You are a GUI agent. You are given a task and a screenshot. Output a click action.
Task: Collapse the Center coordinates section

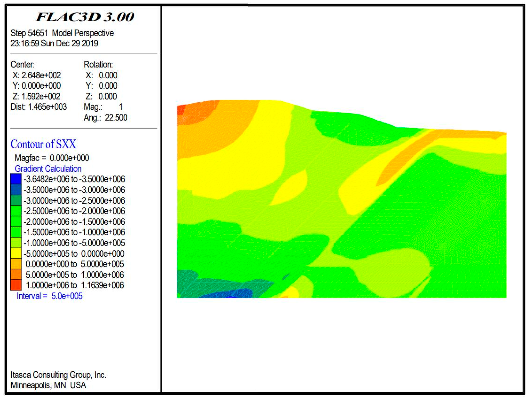pyautogui.click(x=23, y=64)
